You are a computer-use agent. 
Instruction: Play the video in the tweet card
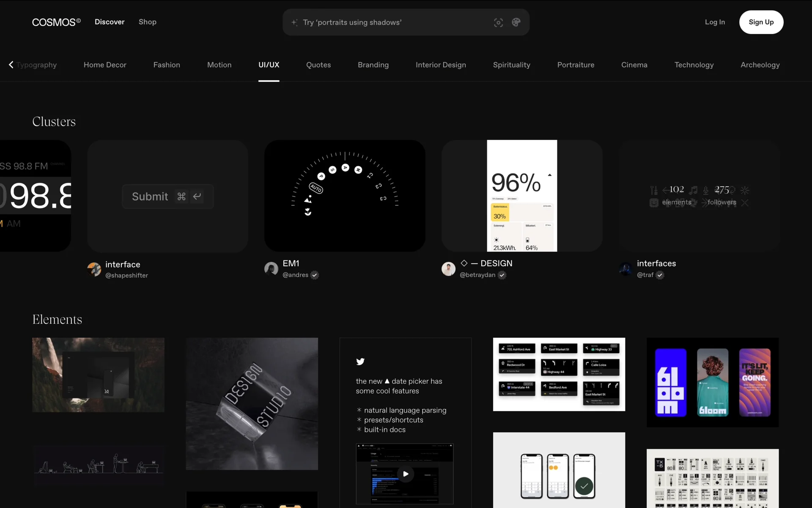(405, 474)
